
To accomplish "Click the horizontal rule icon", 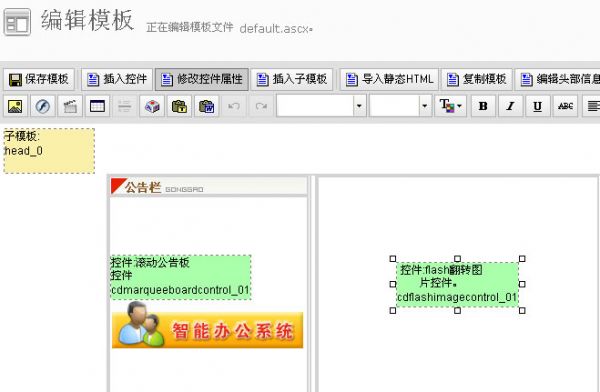I will 124,106.
